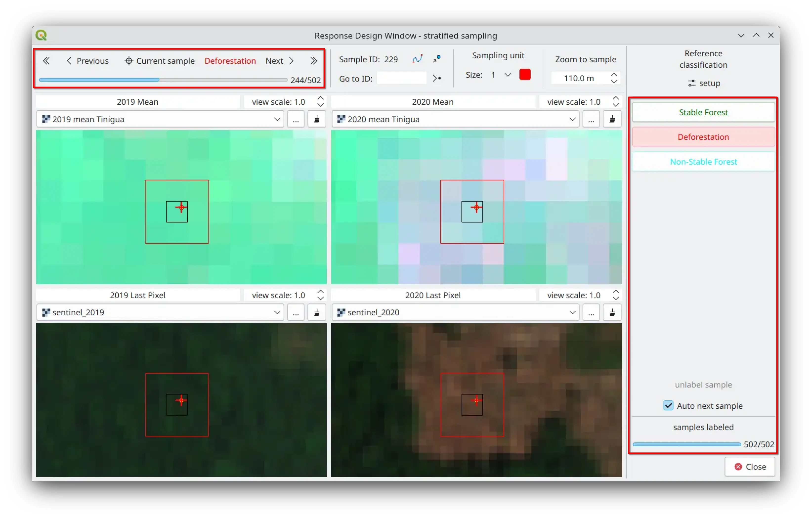This screenshot has width=812, height=519.
Task: Click the Go to ID arrow icon
Action: point(437,78)
